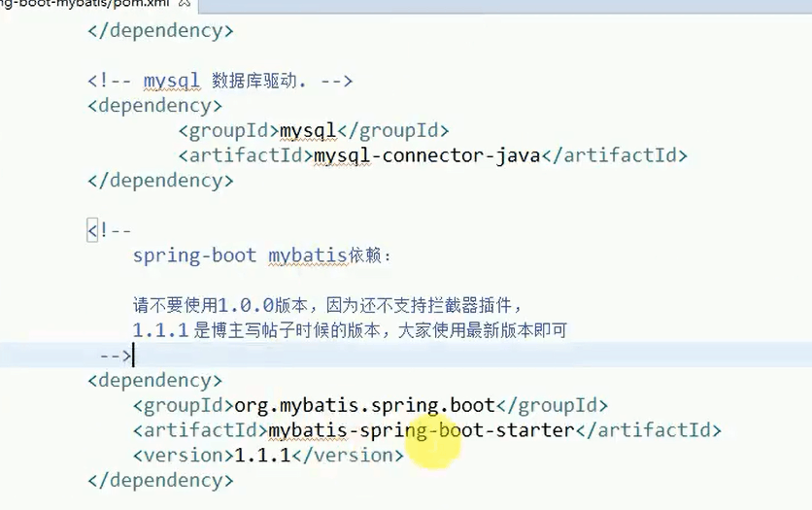Click the 'org.mybatis.spring.boot' groupId value

(365, 405)
